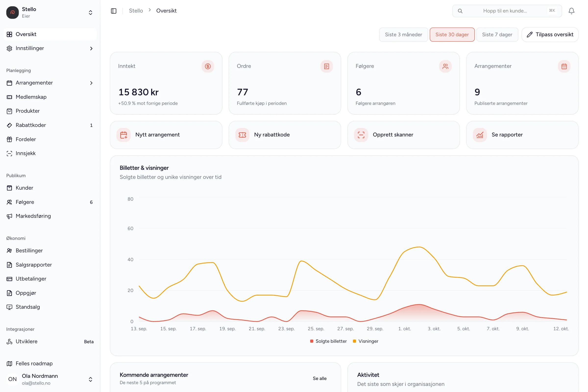Select the Siste 30 dager period
588x392 pixels.
452,35
